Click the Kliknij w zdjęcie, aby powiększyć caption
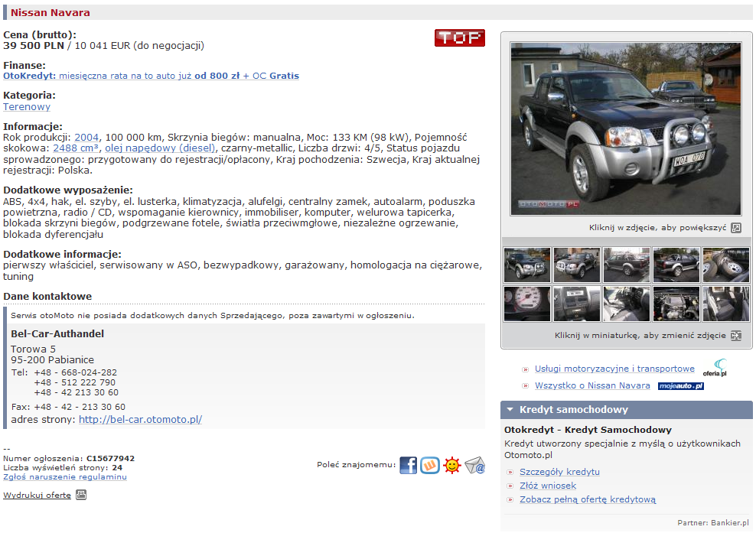756x533 pixels. pos(657,227)
